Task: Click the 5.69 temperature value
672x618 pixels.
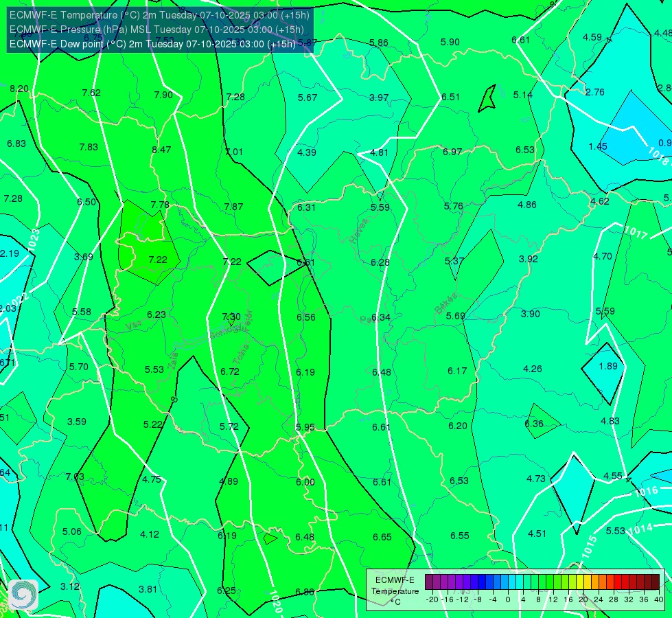Action: (456, 316)
